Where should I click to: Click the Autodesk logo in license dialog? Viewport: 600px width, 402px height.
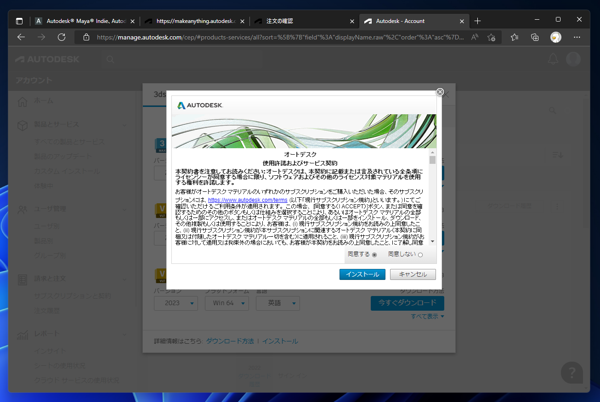(x=199, y=105)
